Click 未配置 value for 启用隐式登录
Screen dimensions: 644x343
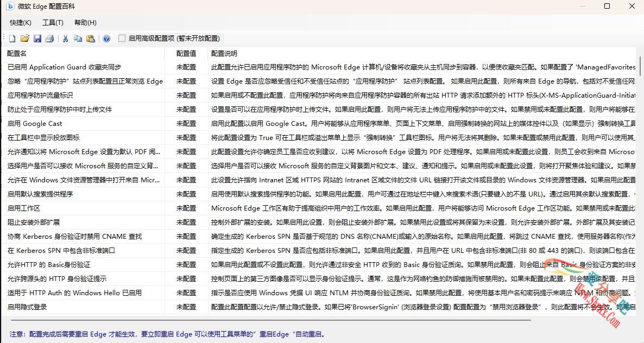(x=186, y=307)
